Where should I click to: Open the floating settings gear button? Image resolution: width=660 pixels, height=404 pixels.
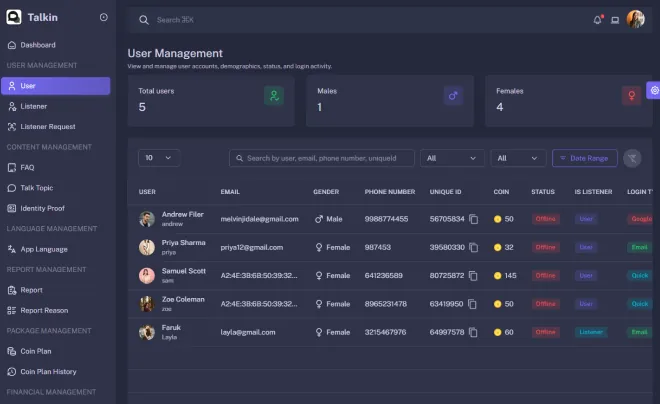654,90
